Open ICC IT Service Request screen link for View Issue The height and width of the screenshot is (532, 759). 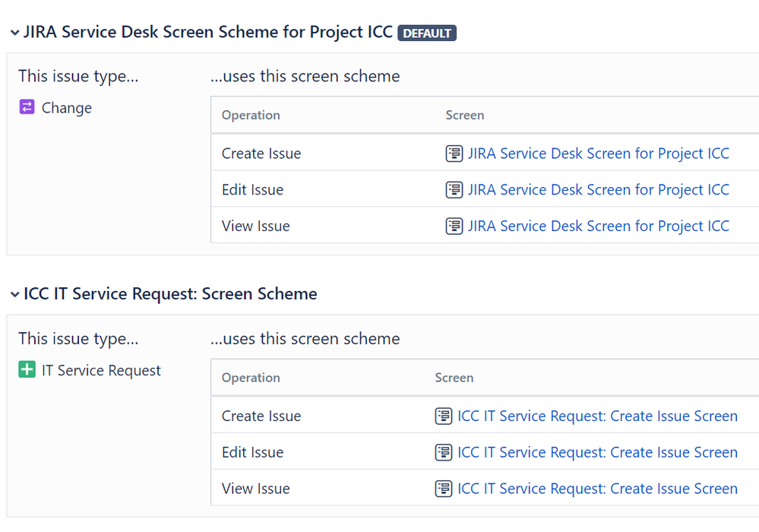coord(597,489)
